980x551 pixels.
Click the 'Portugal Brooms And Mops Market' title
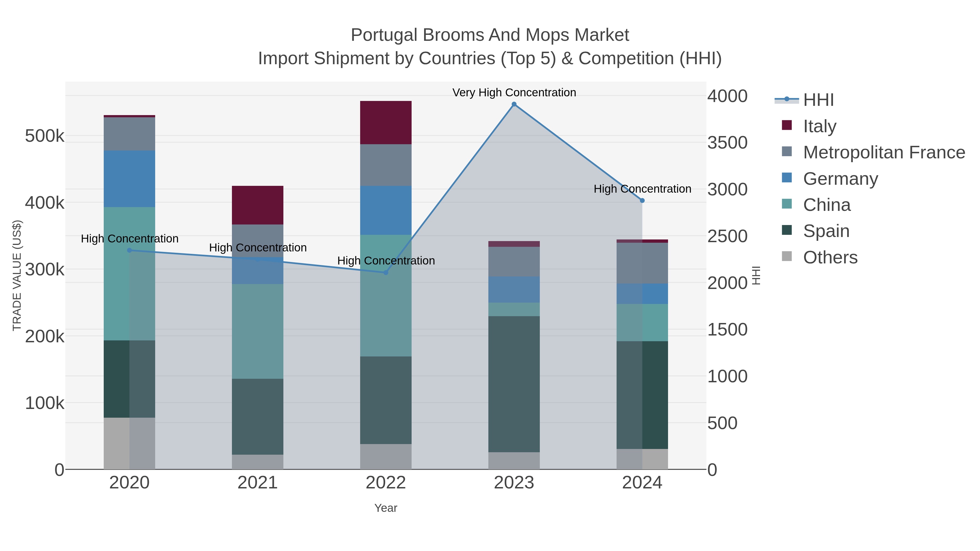pyautogui.click(x=490, y=35)
